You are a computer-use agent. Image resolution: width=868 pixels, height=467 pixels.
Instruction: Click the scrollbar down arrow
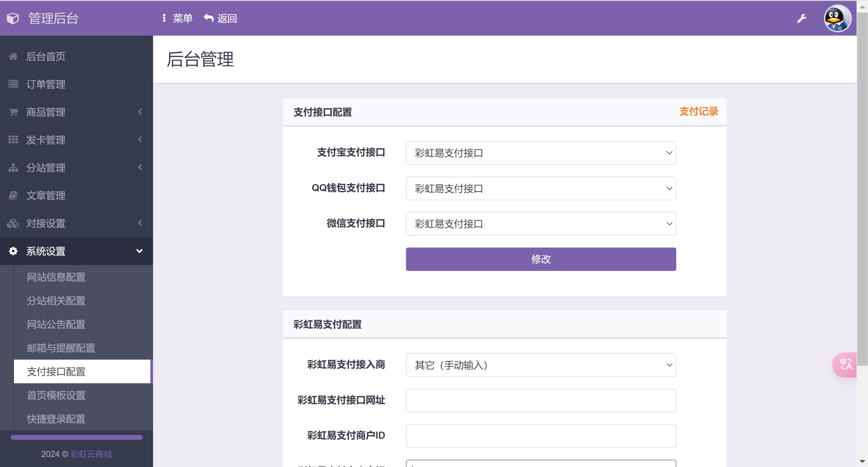pos(862,461)
